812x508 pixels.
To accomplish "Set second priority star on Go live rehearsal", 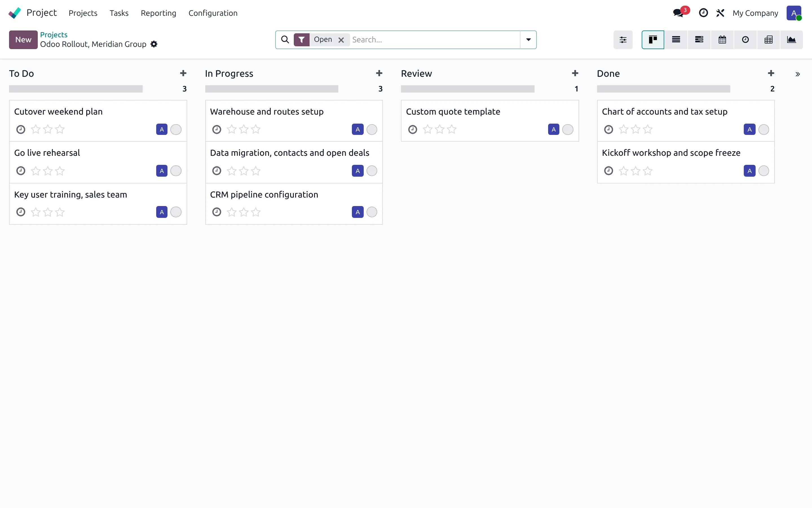I will 48,171.
